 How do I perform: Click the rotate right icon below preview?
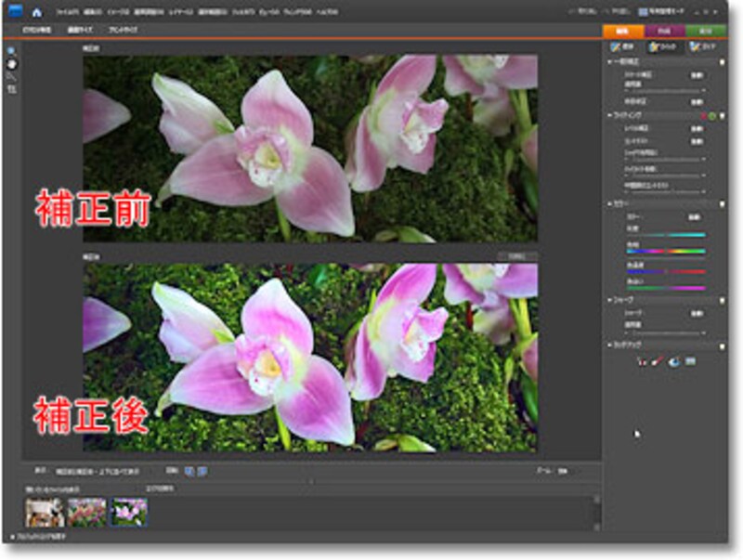pyautogui.click(x=202, y=472)
